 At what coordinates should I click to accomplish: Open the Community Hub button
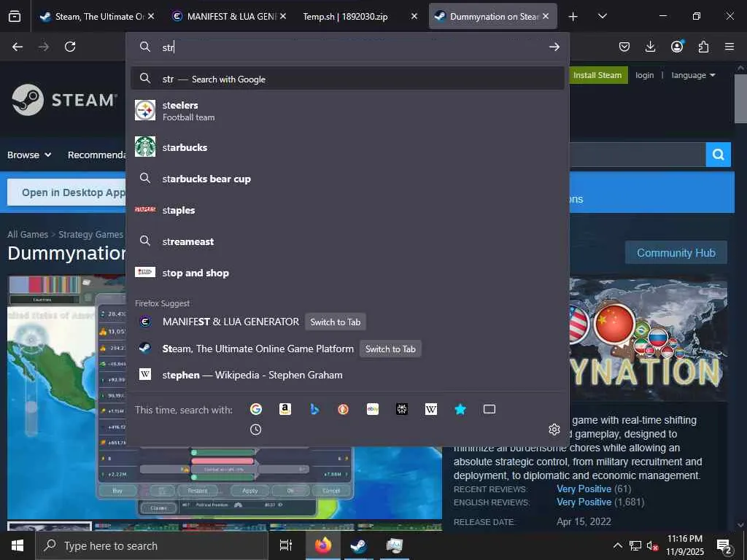click(x=676, y=253)
